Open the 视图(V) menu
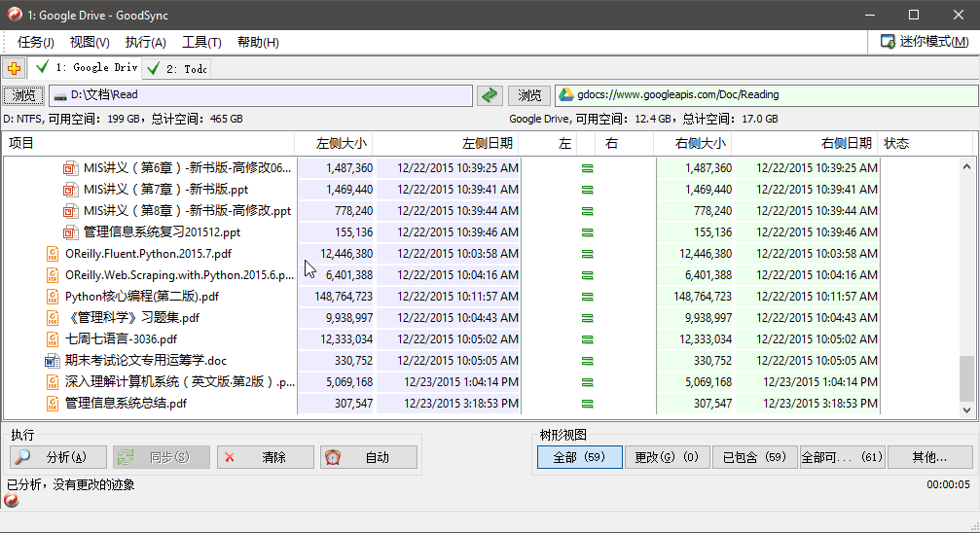 (x=90, y=42)
